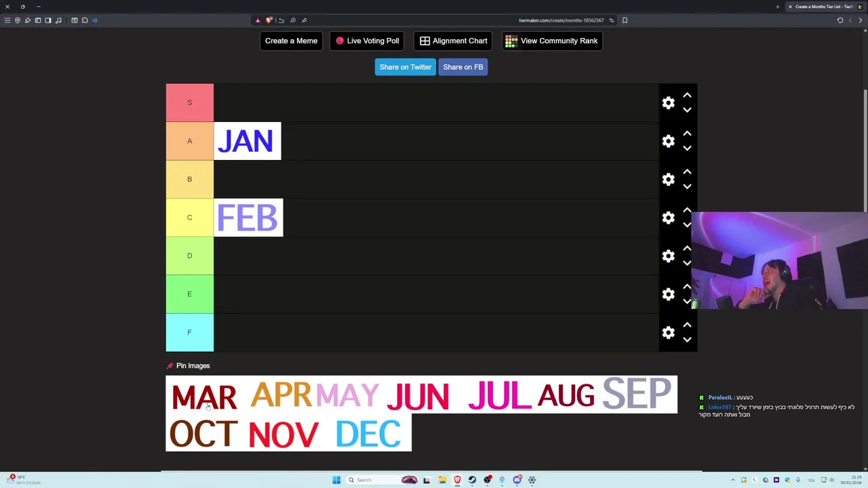868x488 pixels.
Task: Open settings gear for F tier row
Action: pos(668,332)
